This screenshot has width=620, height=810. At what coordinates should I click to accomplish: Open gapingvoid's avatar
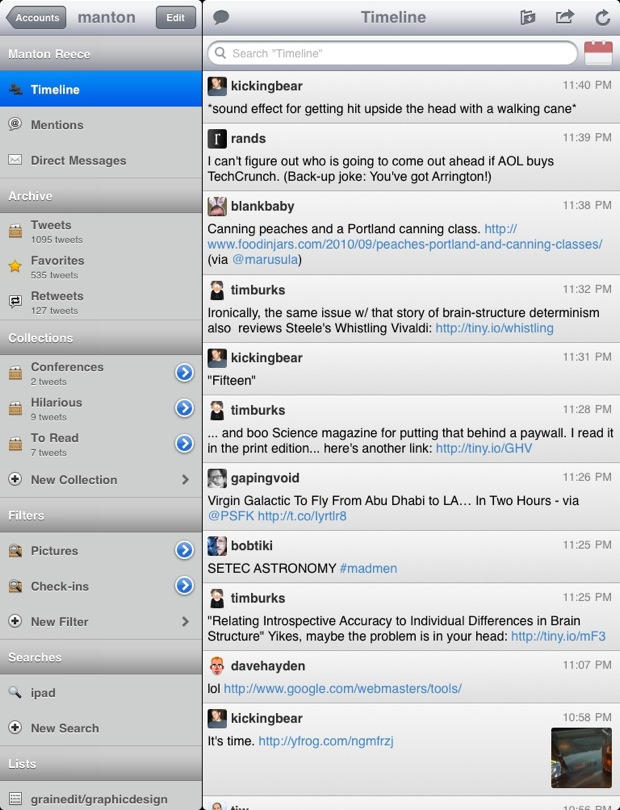(217, 478)
